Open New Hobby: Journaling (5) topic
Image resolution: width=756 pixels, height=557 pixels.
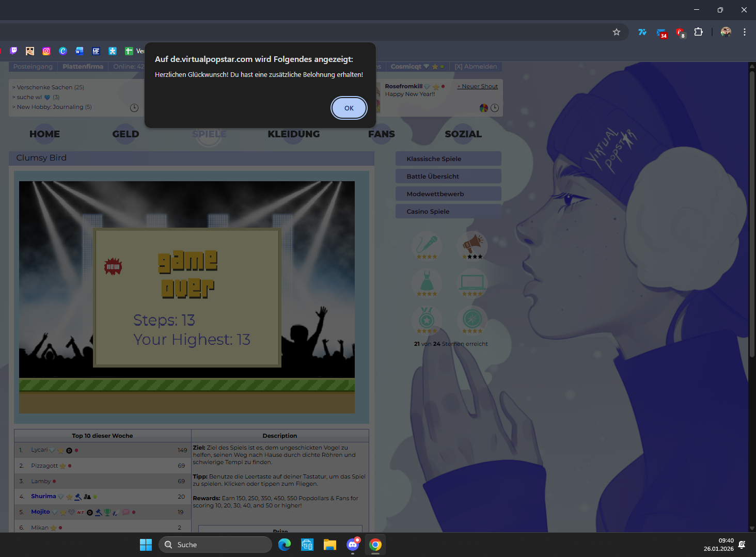point(54,107)
